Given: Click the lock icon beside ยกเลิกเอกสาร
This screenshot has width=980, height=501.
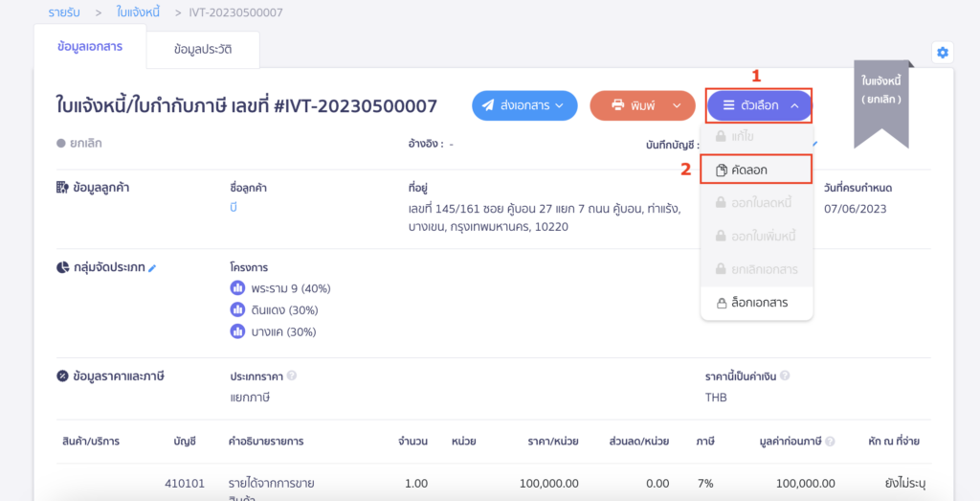Looking at the screenshot, I should (721, 270).
